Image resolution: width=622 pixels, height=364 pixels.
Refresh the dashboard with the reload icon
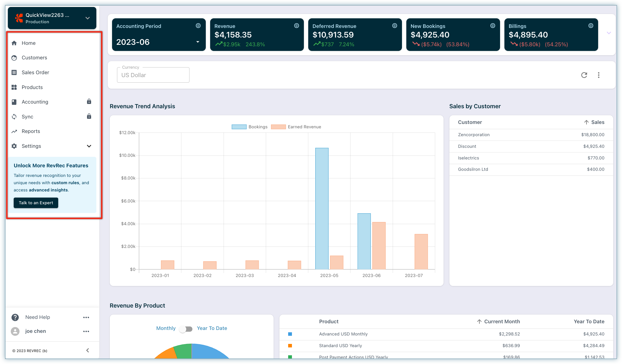(584, 75)
